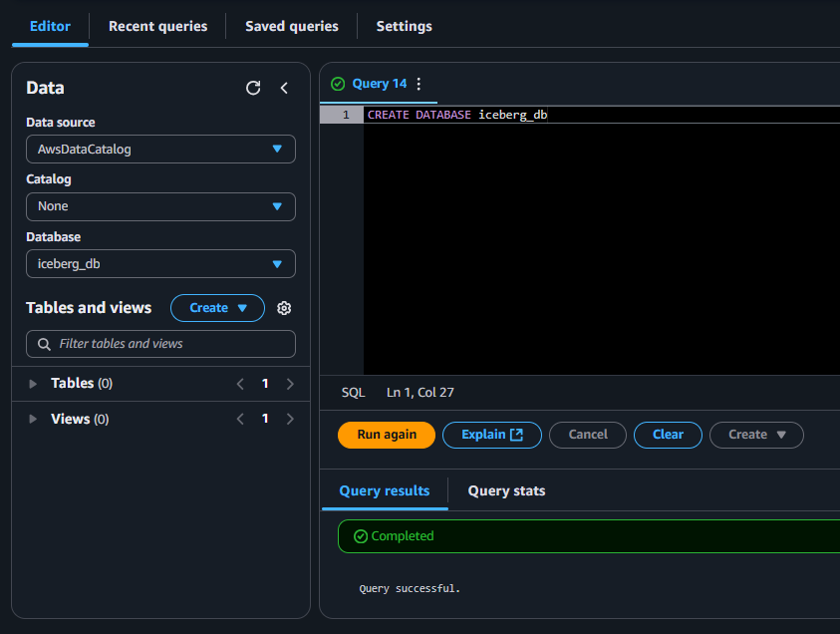Click the Completed status banner text
The width and height of the screenshot is (840, 634).
click(x=403, y=536)
